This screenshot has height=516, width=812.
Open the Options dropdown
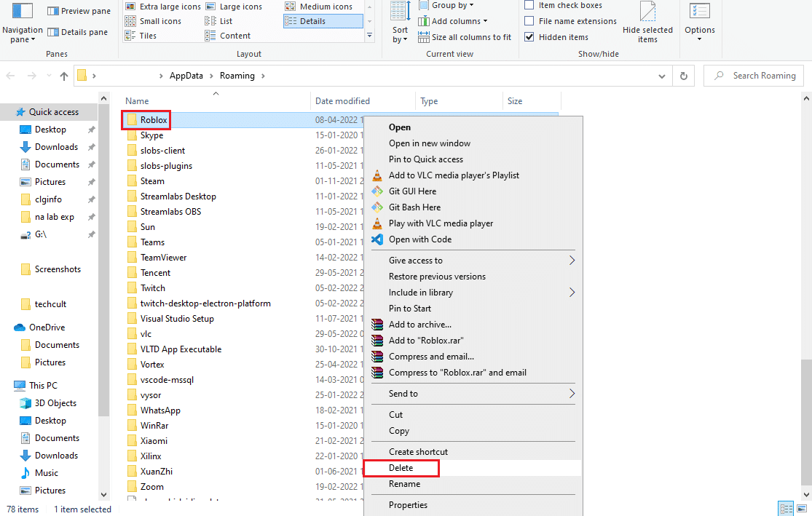coord(700,23)
